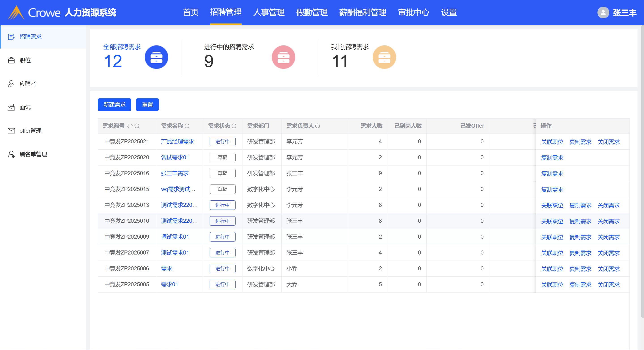Click the Crowe logo icon
This screenshot has height=350, width=644.
tap(16, 13)
